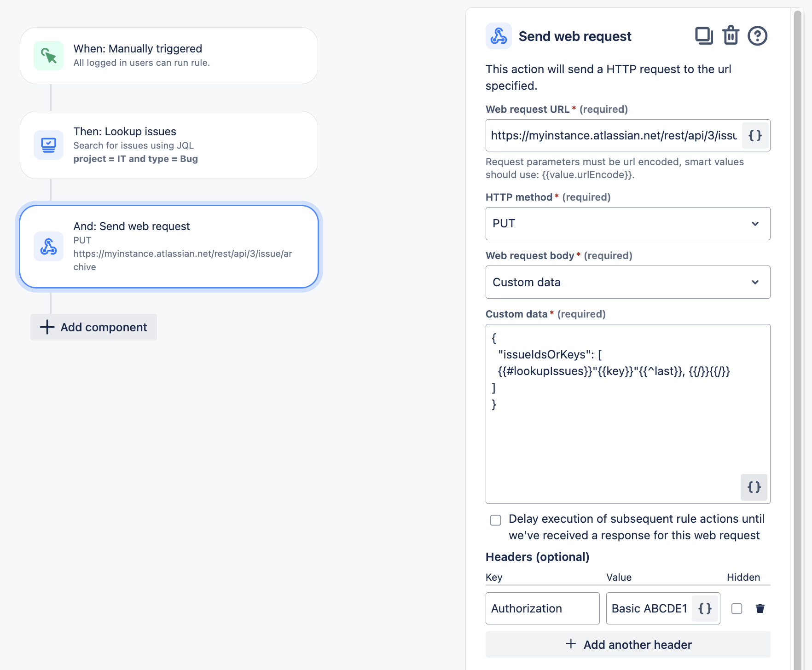Remove the Authorization header row
812x670 pixels.
(760, 608)
